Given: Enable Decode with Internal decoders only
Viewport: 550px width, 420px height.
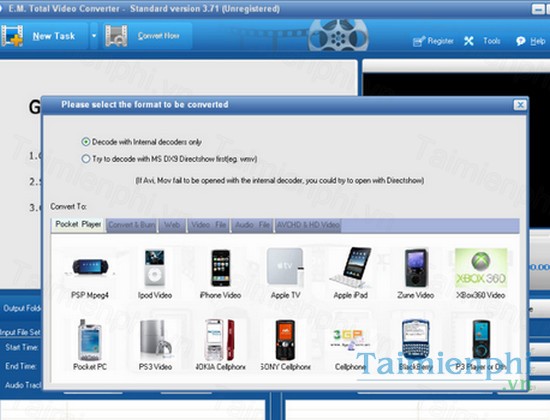Looking at the screenshot, I should pos(86,142).
